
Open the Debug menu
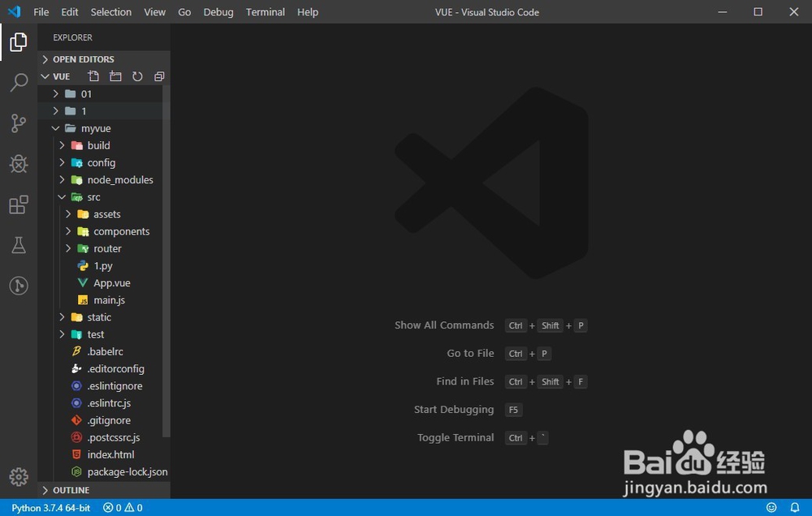[218, 12]
